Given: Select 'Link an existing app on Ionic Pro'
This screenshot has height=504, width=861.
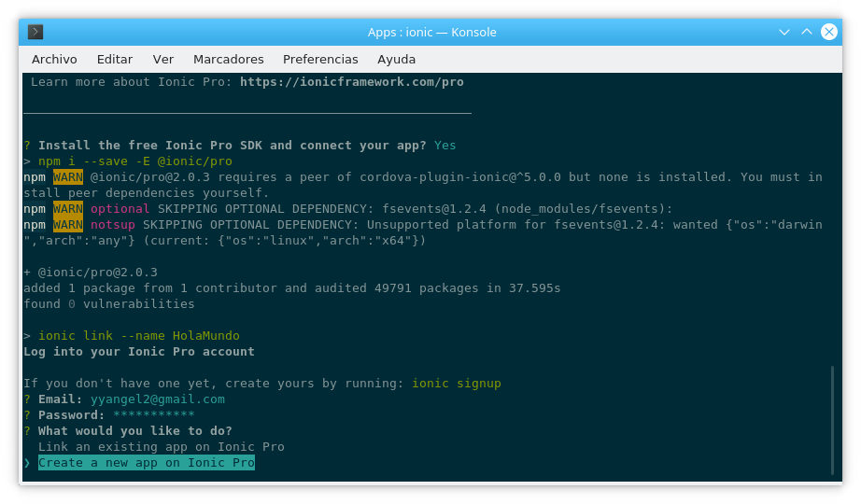Looking at the screenshot, I should click(161, 447).
